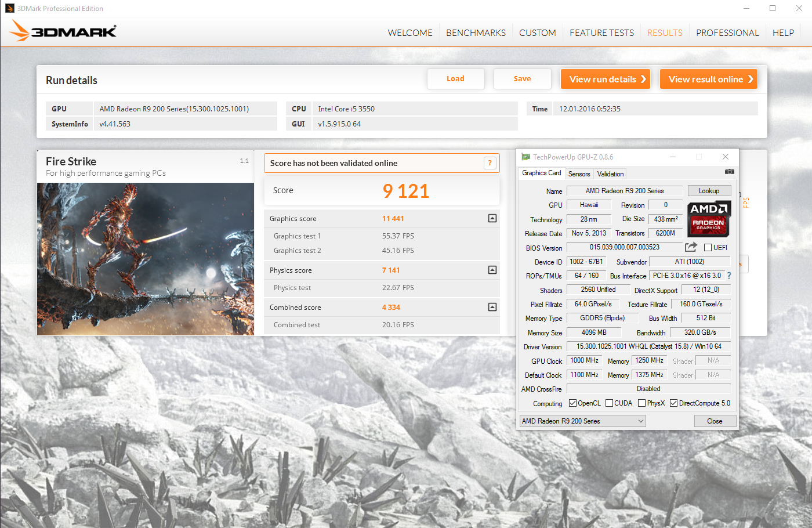
Task: Click the Fire Strike preview thumbnail
Action: 146,259
